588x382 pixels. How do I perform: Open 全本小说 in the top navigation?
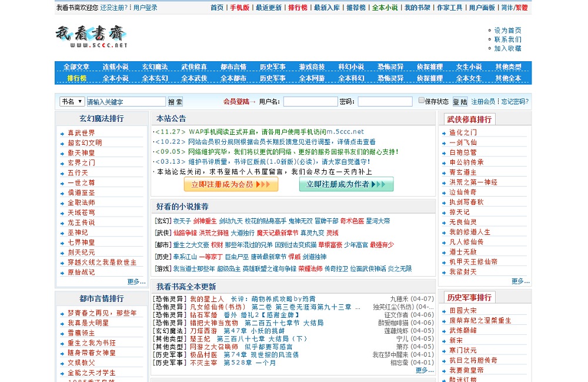click(385, 8)
